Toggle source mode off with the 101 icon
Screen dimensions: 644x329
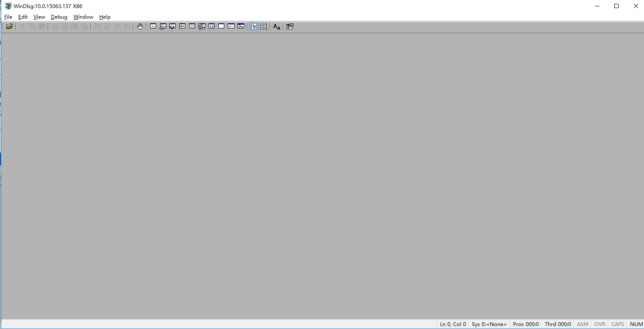(264, 26)
